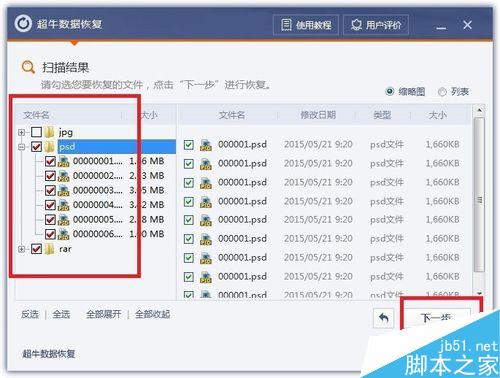The width and height of the screenshot is (500, 378).
Task: Click the psd file icon of 00000005
Action: 63,219
